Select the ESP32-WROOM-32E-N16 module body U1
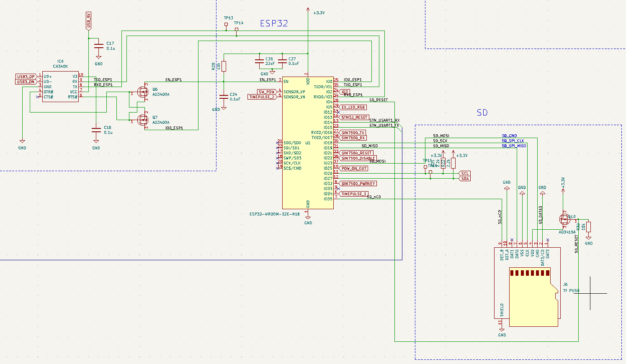This screenshot has height=364, width=626. tap(308, 142)
